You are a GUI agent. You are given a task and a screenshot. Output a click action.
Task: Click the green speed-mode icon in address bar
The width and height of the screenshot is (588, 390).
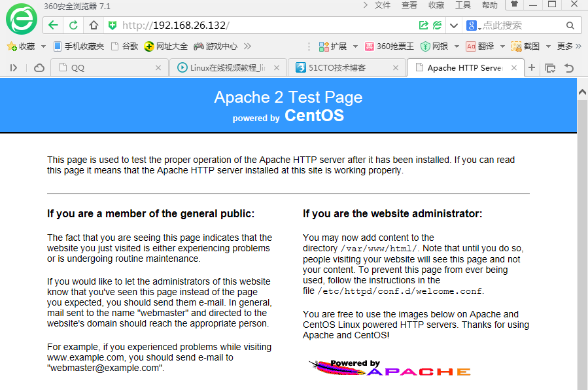(x=438, y=25)
